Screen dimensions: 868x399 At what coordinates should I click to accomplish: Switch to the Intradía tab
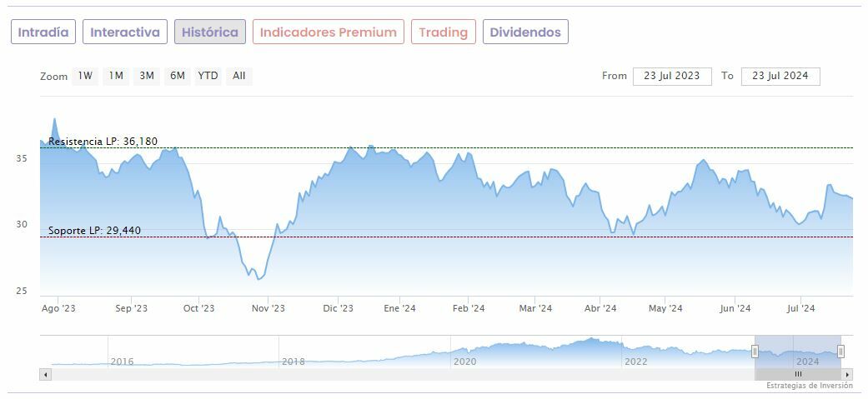click(x=43, y=32)
